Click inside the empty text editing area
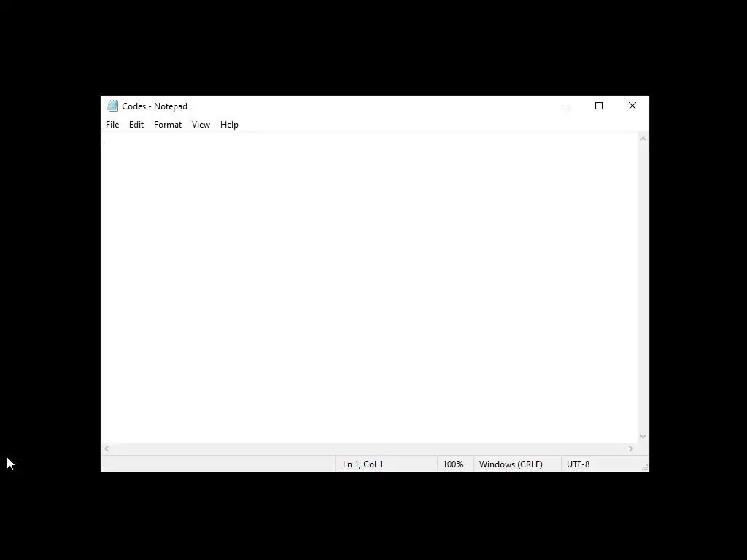 click(x=370, y=287)
